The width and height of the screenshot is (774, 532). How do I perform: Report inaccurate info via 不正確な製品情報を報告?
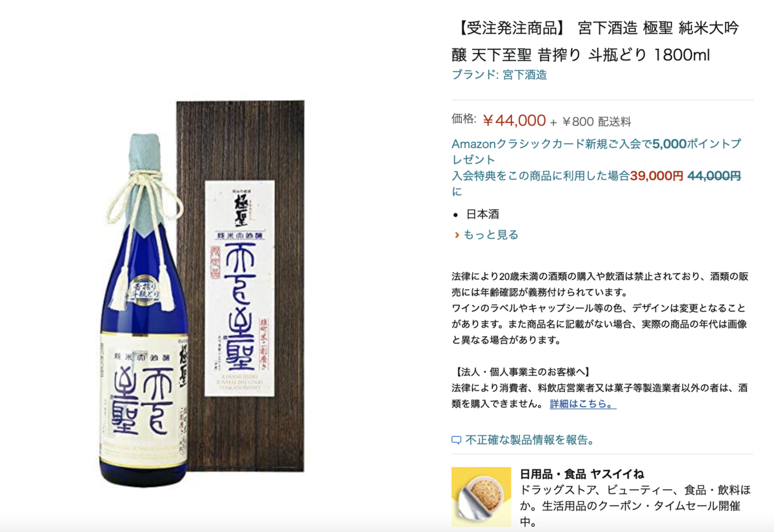coord(529,440)
